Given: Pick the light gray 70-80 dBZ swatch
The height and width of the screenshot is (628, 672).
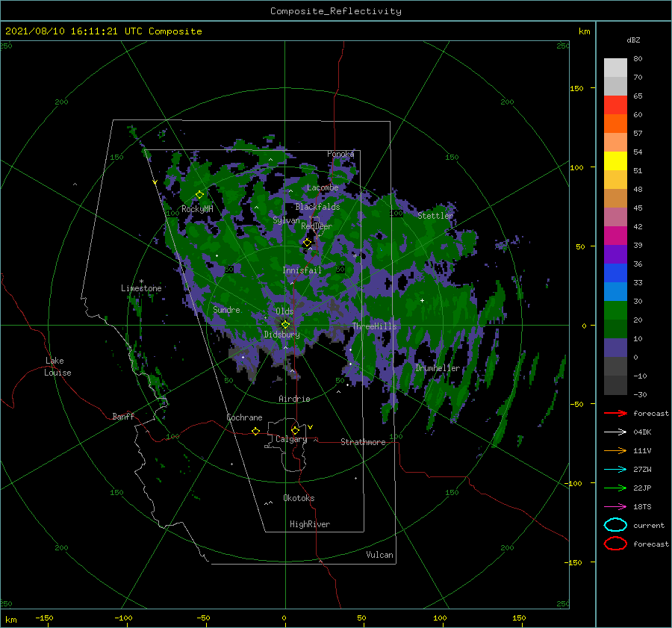Looking at the screenshot, I should 615,68.
